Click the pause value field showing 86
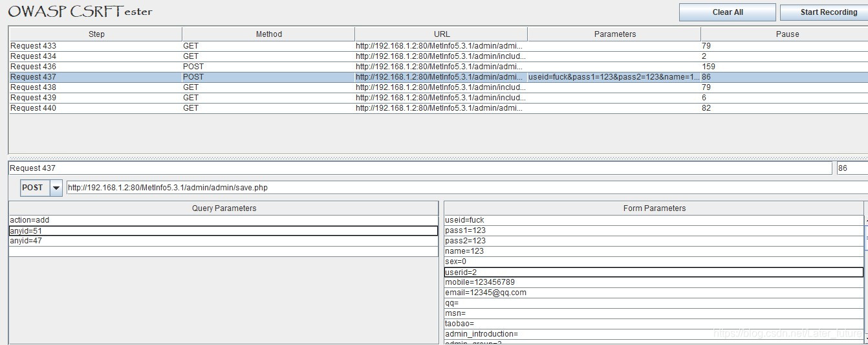This screenshot has height=345, width=868. pos(852,168)
